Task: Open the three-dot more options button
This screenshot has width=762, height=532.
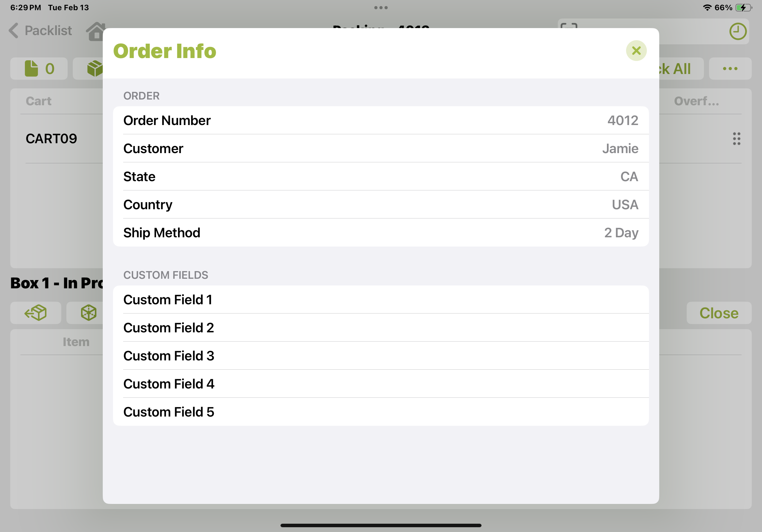Action: point(730,69)
